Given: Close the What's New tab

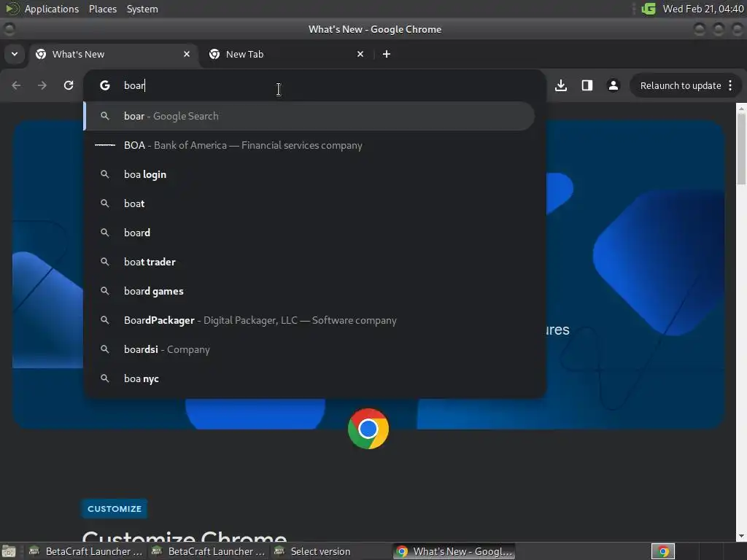Looking at the screenshot, I should [187, 54].
